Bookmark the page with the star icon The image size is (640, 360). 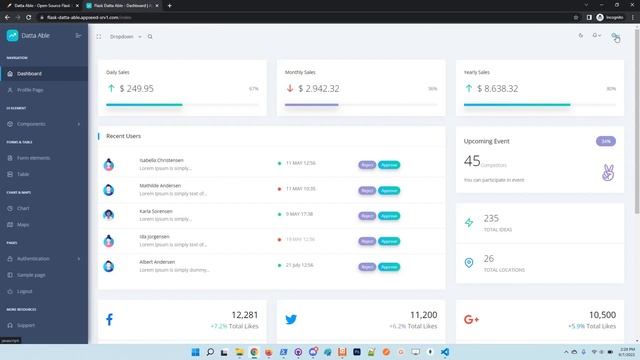click(576, 18)
